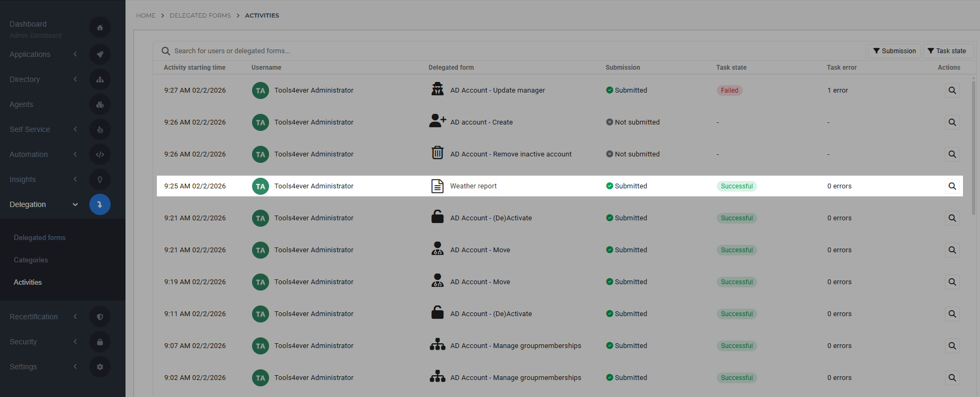Go to HOME breadcrumb link
This screenshot has height=397, width=980.
[146, 15]
